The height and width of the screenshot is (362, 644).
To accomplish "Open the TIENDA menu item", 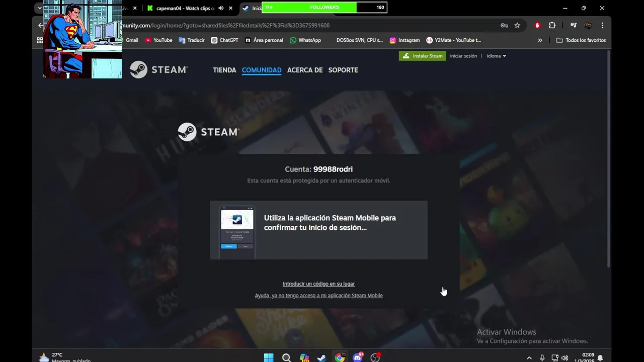I will (224, 70).
